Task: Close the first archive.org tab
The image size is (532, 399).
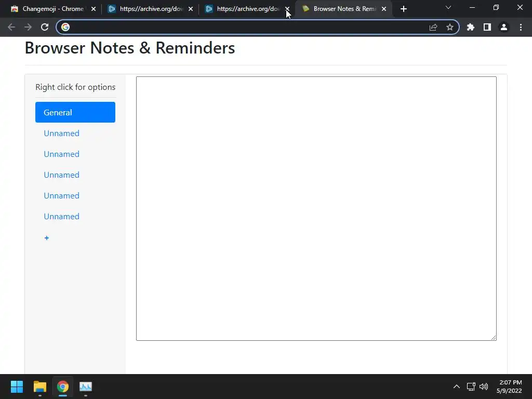Action: (191, 9)
